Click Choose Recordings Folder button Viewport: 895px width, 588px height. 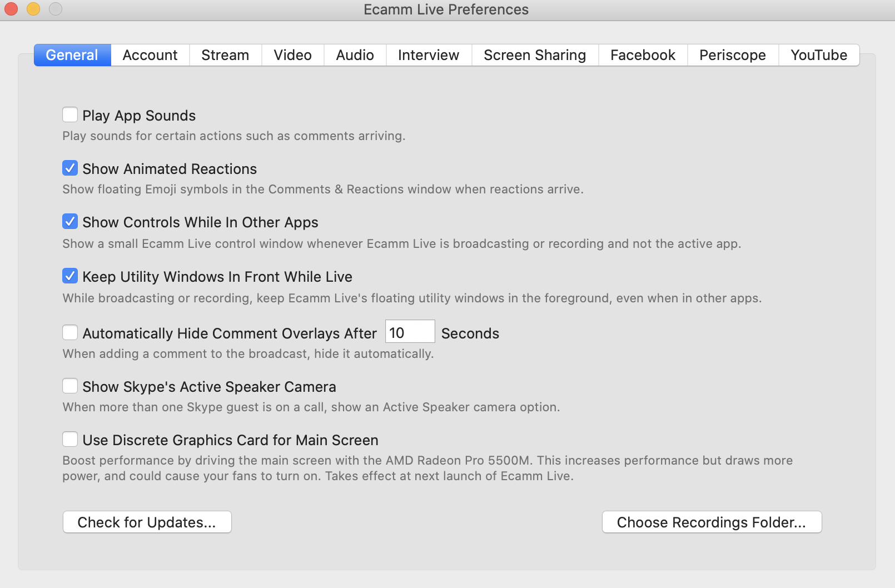click(x=712, y=522)
